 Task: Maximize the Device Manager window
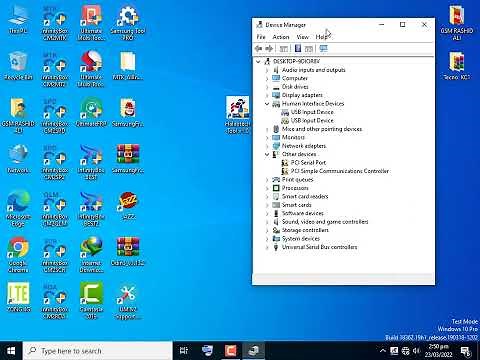pos(403,25)
